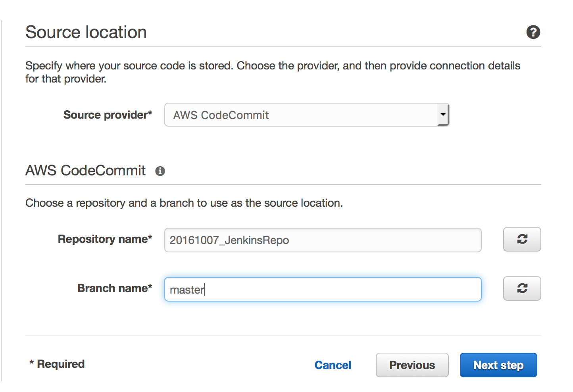
Task: Click the Source provider dropdown arrow
Action: [x=443, y=115]
